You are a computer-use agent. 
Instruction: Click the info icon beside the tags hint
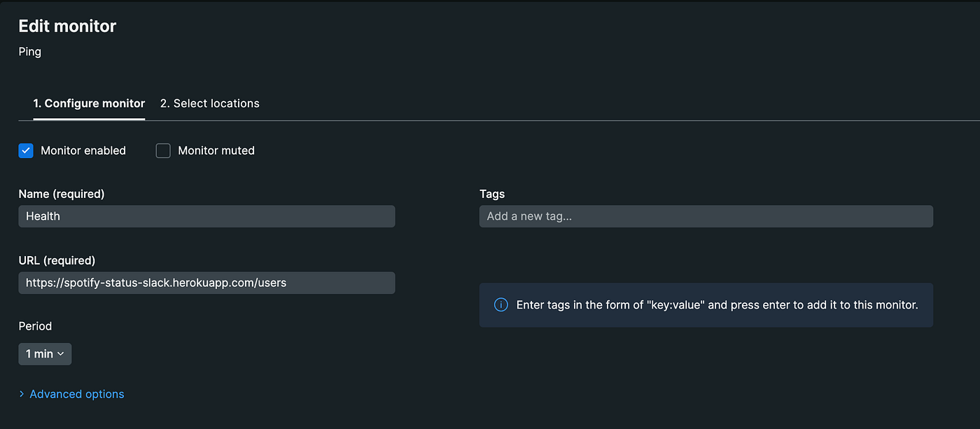tap(500, 304)
